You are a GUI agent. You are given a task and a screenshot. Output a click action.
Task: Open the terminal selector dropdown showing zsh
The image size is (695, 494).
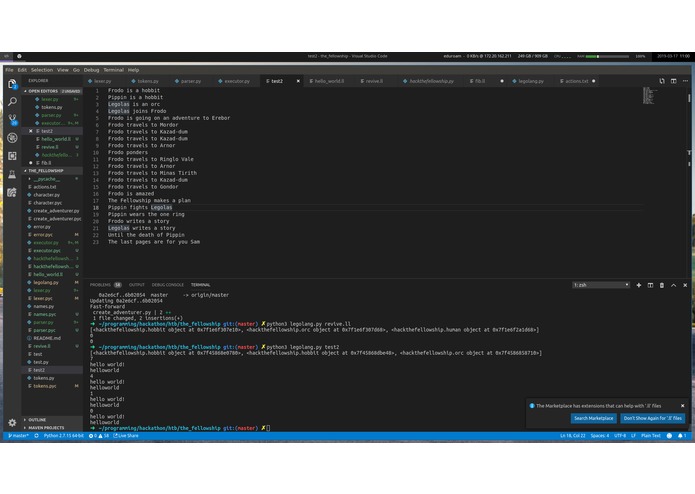pos(601,285)
